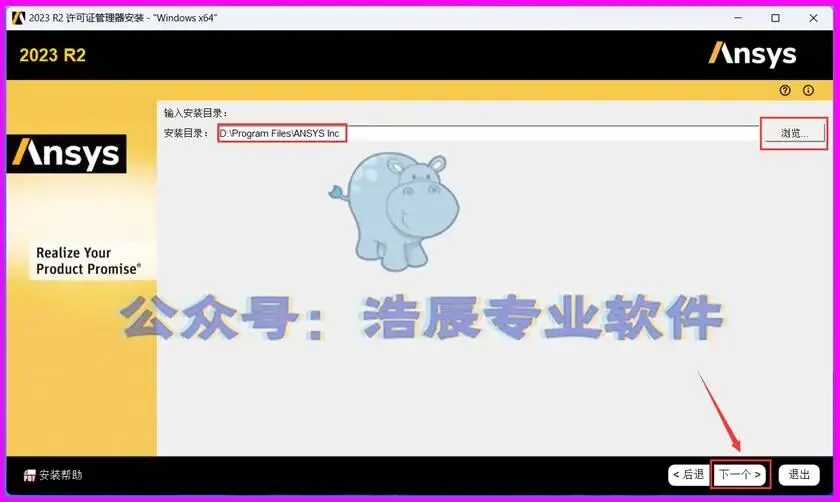Click the 输入安装目录 label
The image size is (840, 502).
click(x=196, y=113)
